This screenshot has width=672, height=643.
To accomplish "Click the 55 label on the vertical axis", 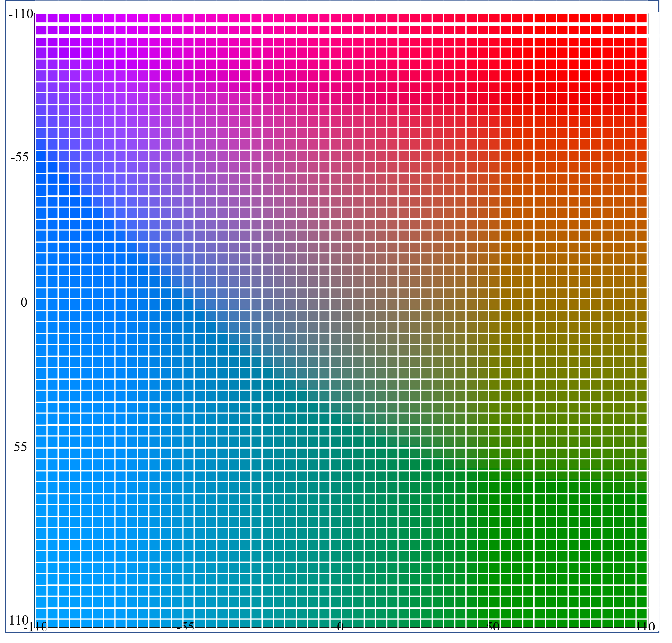I will (20, 447).
